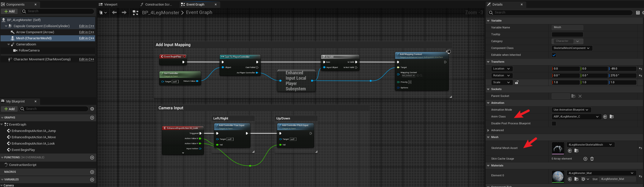
Task: Click the Add button in My Blueprint panel
Action: point(9,109)
